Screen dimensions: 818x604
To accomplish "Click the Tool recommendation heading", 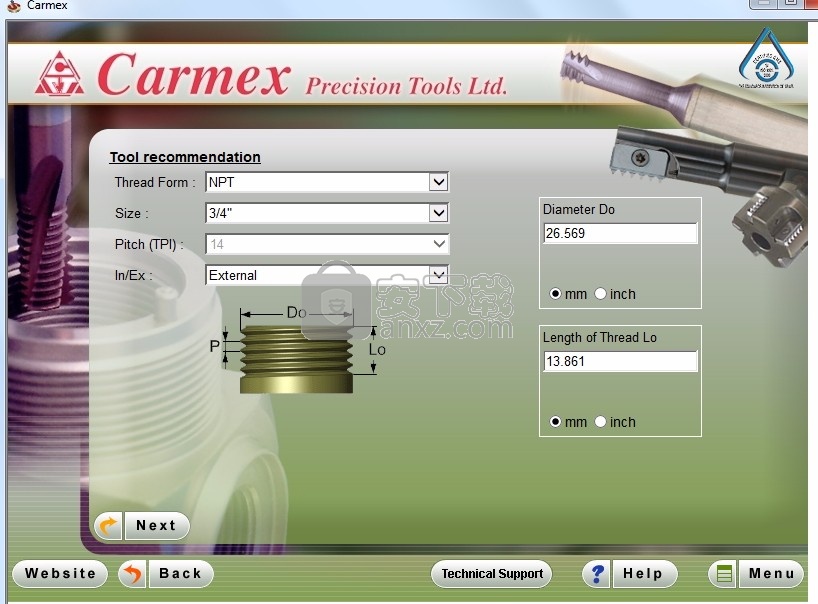I will [185, 157].
